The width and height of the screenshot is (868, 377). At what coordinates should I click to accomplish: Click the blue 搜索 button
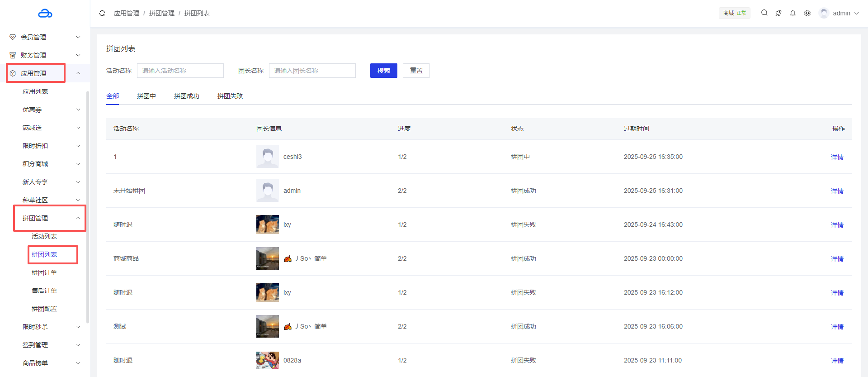point(383,71)
